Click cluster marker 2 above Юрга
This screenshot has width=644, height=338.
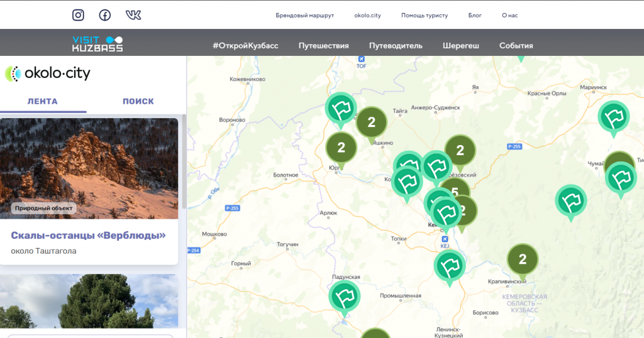click(x=341, y=148)
